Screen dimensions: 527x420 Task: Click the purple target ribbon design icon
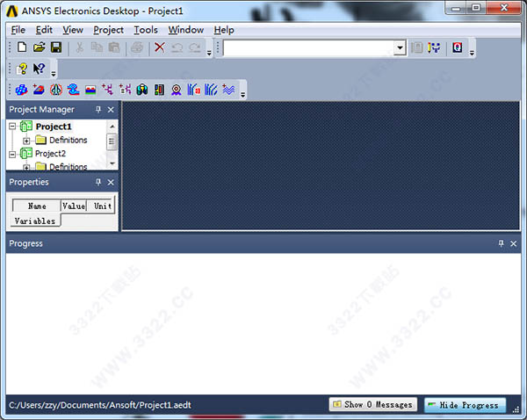(x=177, y=90)
